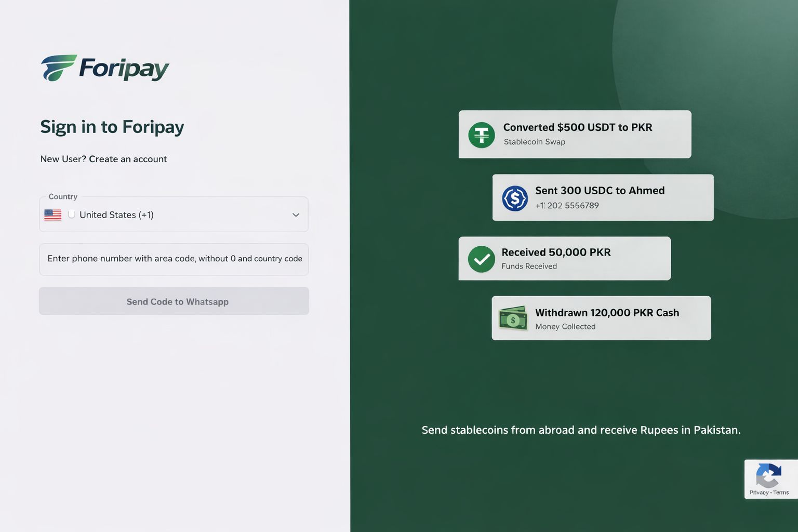Screen dimensions: 798x532
Task: Click the blue USDC coin icon
Action: (515, 198)
